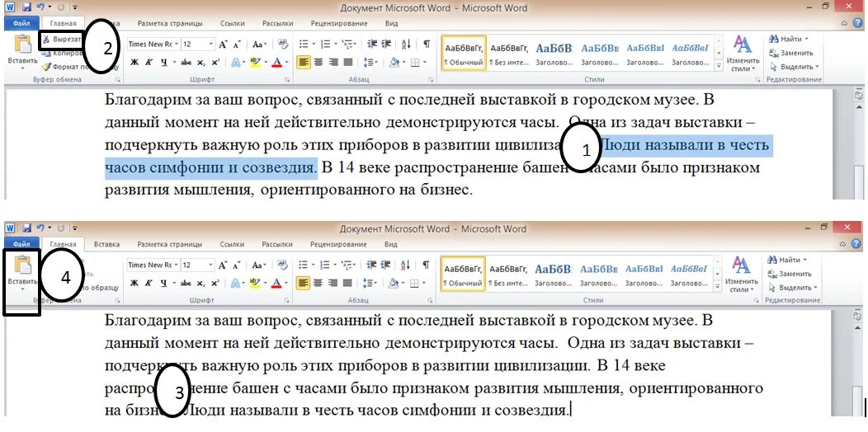The height and width of the screenshot is (432, 868).
Task: Open Вставка tab in lower window
Action: click(x=106, y=244)
